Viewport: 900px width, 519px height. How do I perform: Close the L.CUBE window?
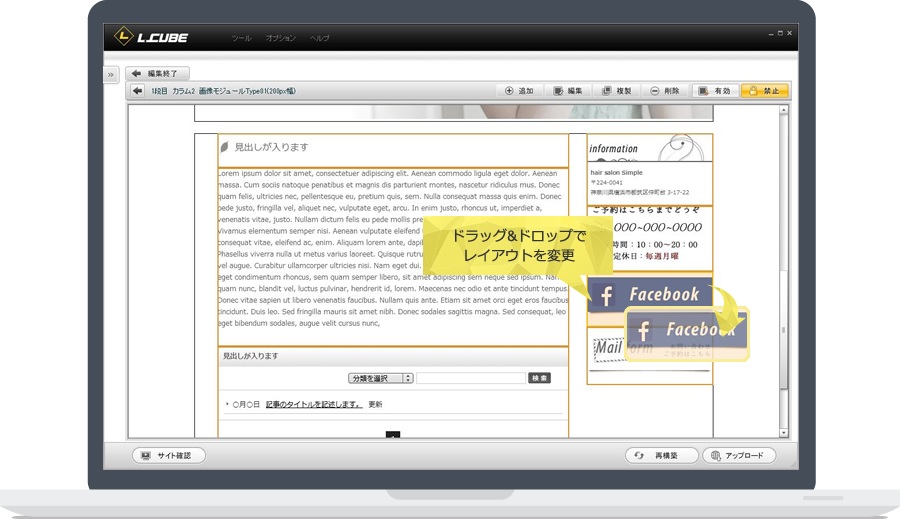tap(790, 33)
